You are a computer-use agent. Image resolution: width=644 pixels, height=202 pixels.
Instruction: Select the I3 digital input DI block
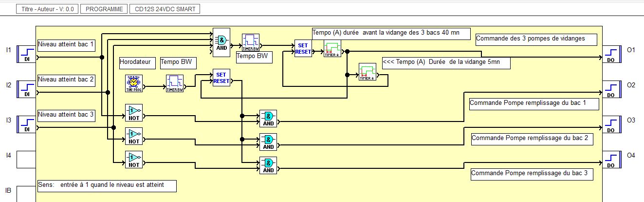[x=24, y=124]
